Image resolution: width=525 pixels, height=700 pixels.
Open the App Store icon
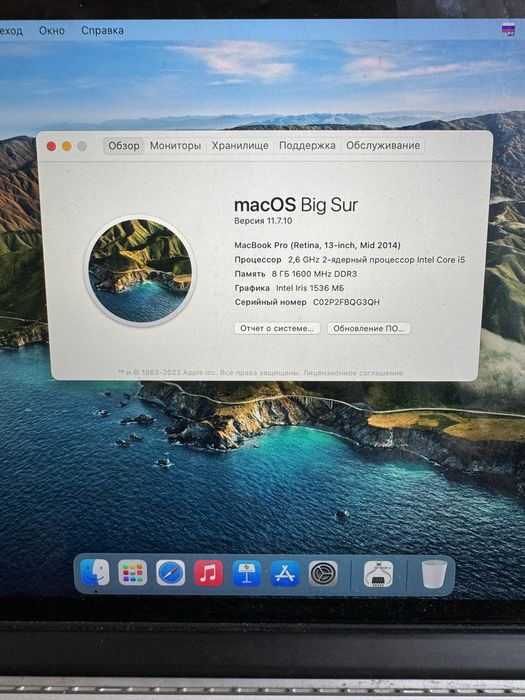[x=285, y=573]
